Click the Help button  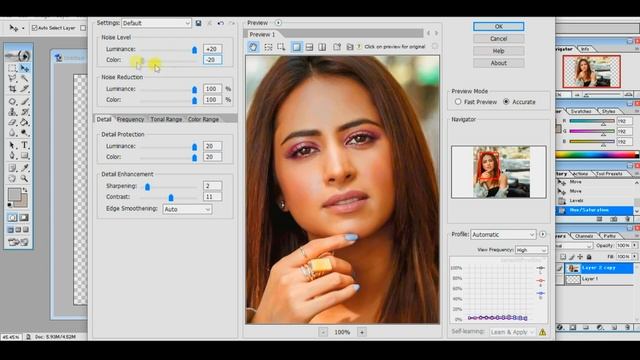pos(498,51)
